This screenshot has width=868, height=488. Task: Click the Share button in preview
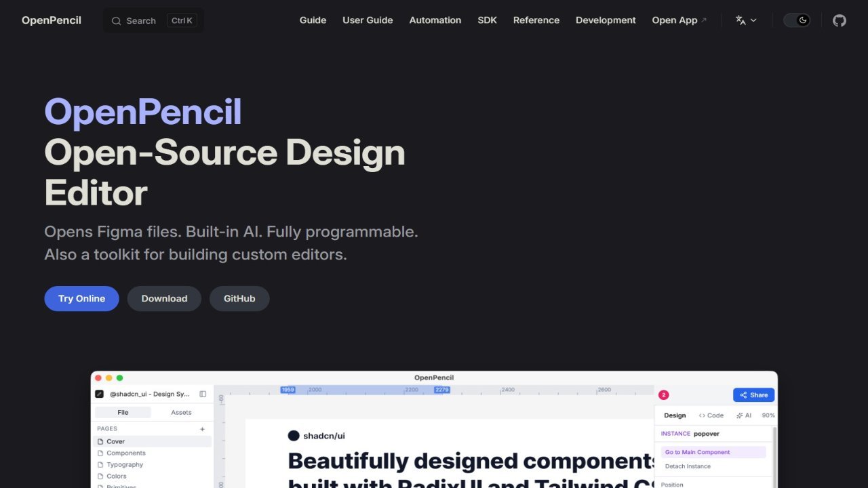tap(753, 395)
